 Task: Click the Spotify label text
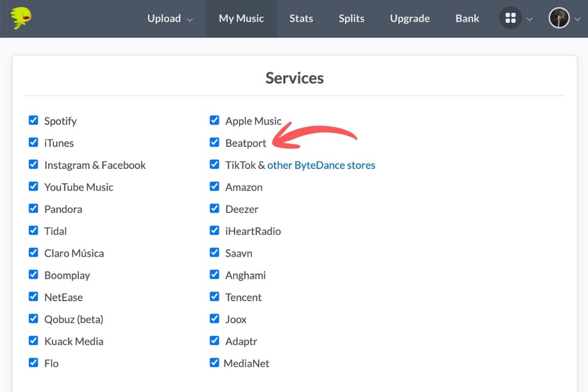click(x=60, y=121)
